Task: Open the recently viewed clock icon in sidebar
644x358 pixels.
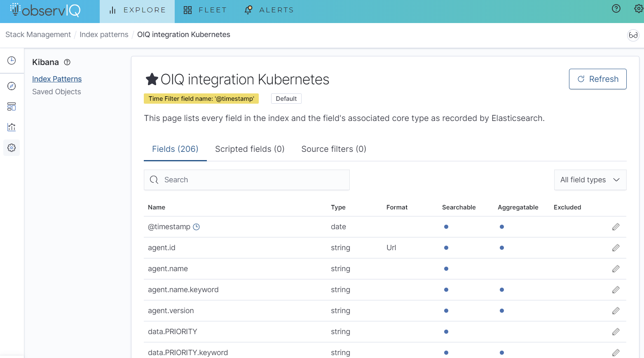Action: (12, 60)
